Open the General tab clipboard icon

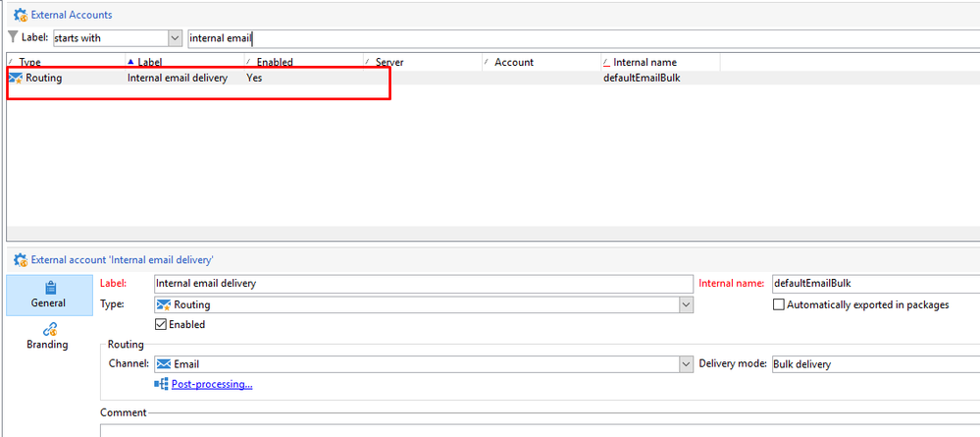50,288
